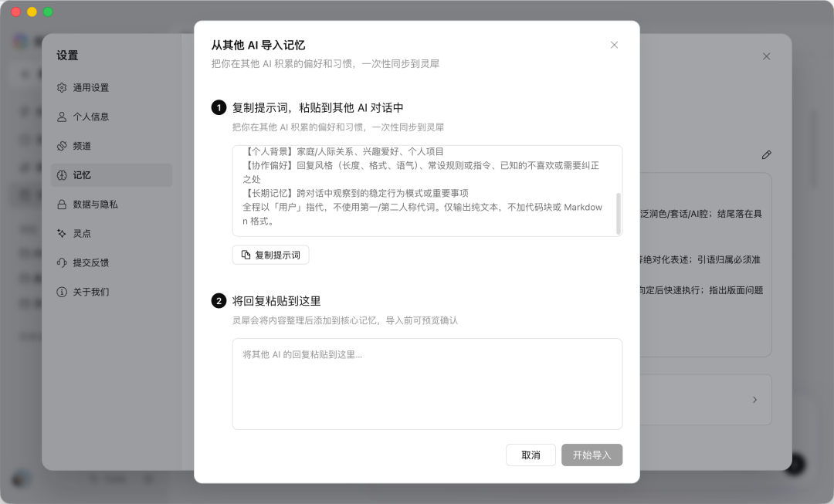Click the channel icon beside 频道
834x504 pixels.
[x=62, y=146]
